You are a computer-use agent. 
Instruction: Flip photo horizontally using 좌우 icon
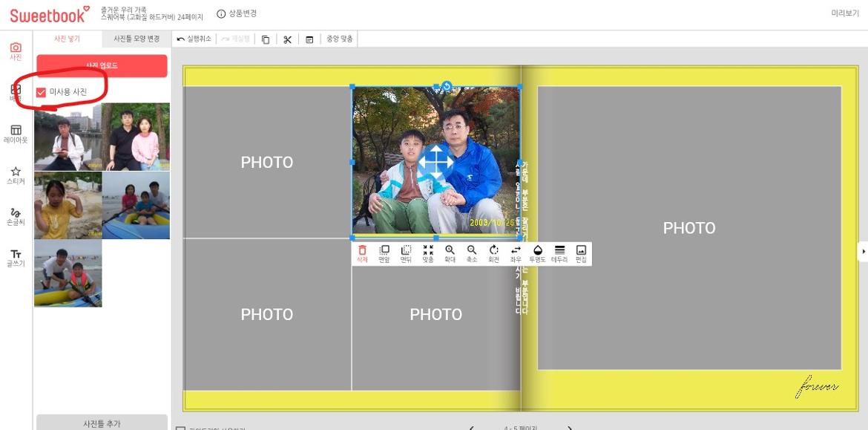pyautogui.click(x=516, y=253)
